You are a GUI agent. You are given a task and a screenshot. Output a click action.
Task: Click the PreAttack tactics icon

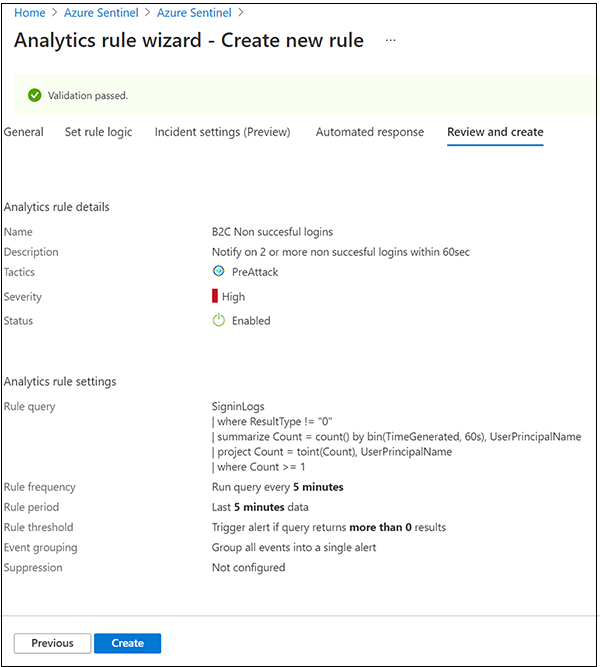[x=219, y=271]
